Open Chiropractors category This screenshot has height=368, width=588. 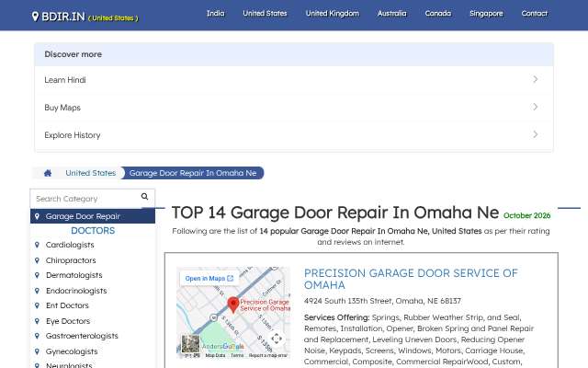71,260
